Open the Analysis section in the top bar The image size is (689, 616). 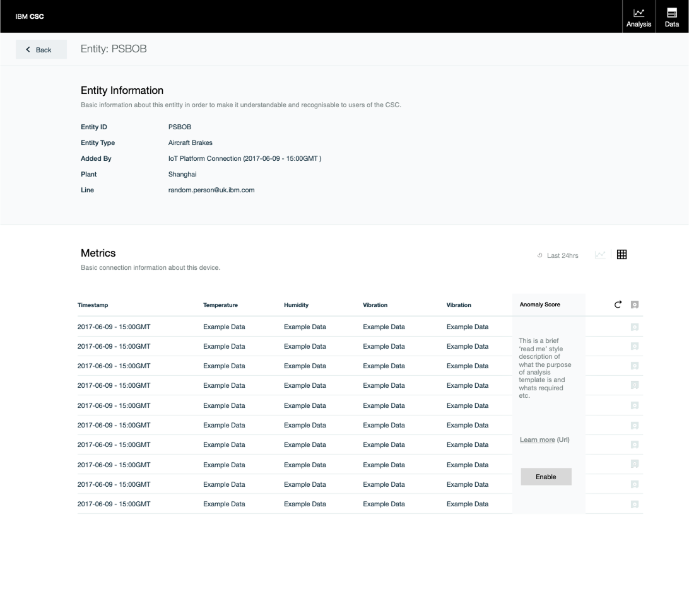[x=639, y=16]
